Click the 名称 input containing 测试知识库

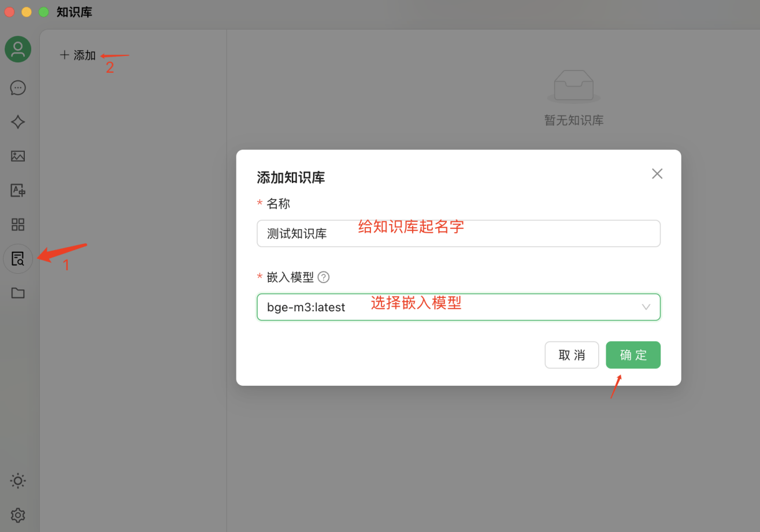tap(458, 233)
